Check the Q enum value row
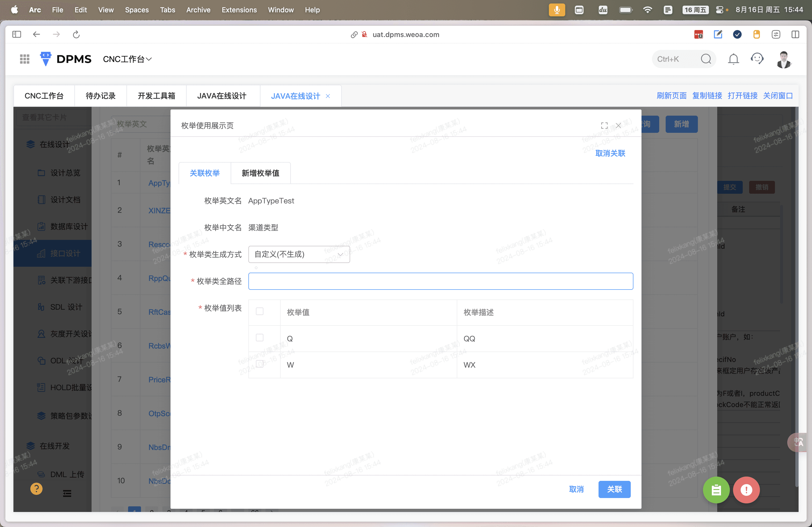Image resolution: width=812 pixels, height=527 pixels. 260,338
